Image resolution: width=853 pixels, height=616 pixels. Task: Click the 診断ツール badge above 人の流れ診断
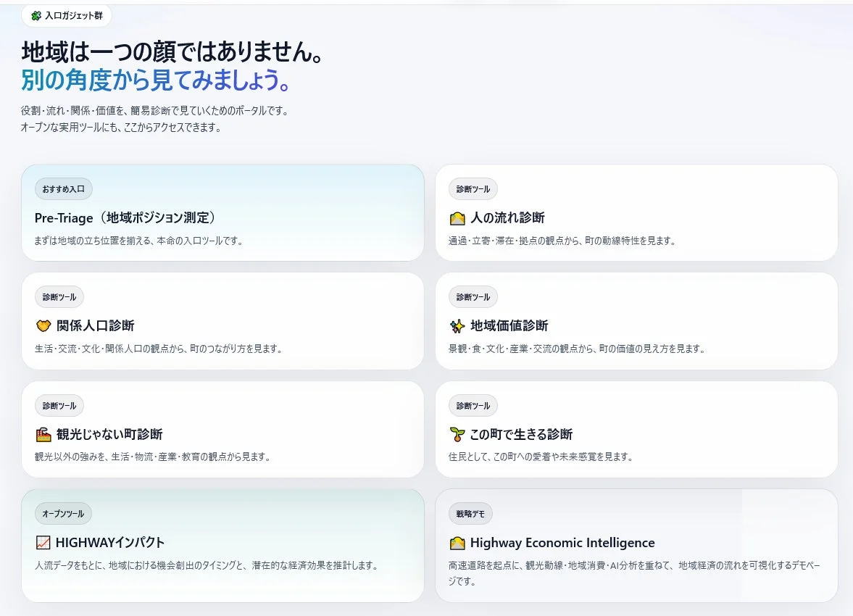pyautogui.click(x=473, y=188)
